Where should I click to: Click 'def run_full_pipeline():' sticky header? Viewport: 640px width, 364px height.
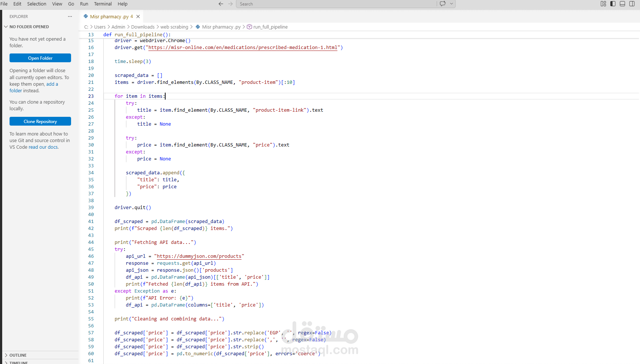tap(137, 35)
